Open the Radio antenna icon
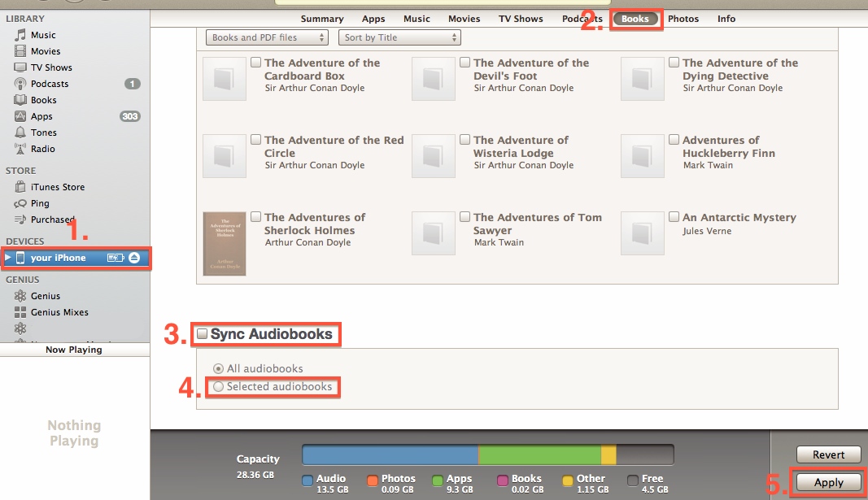 (x=20, y=149)
